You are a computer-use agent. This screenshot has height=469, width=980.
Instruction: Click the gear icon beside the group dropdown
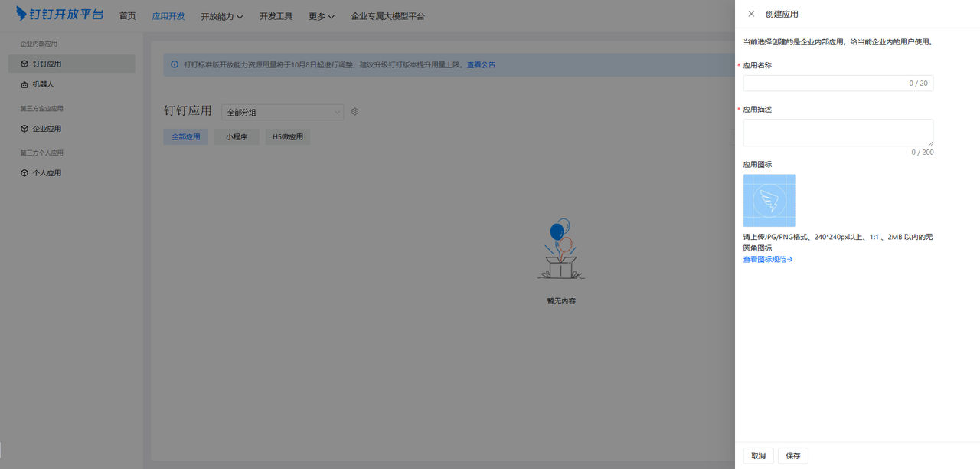click(x=355, y=112)
